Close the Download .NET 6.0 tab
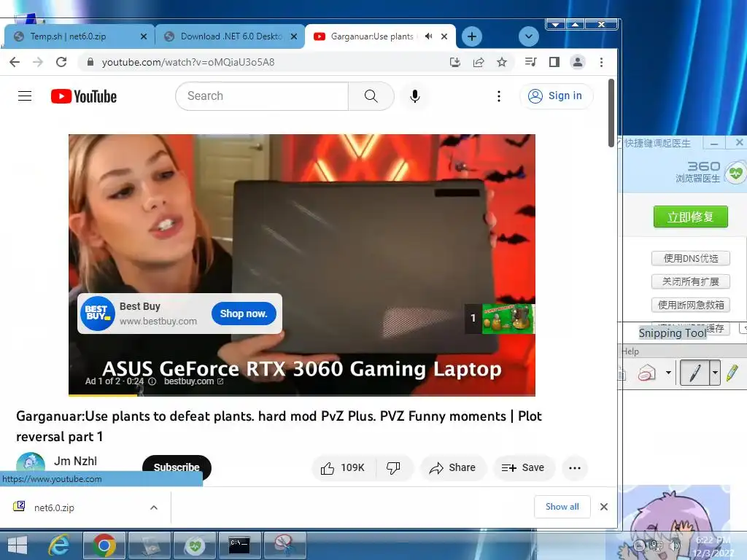Image resolution: width=747 pixels, height=560 pixels. point(294,36)
